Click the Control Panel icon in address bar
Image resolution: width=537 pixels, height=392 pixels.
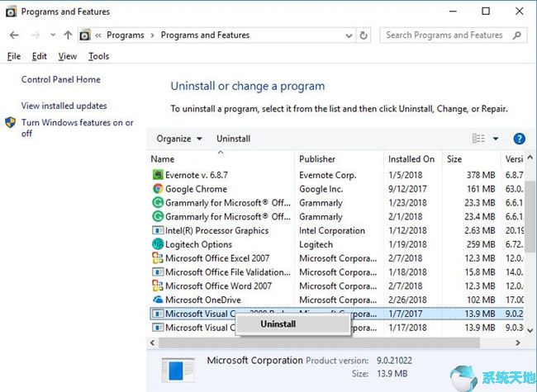(85, 35)
